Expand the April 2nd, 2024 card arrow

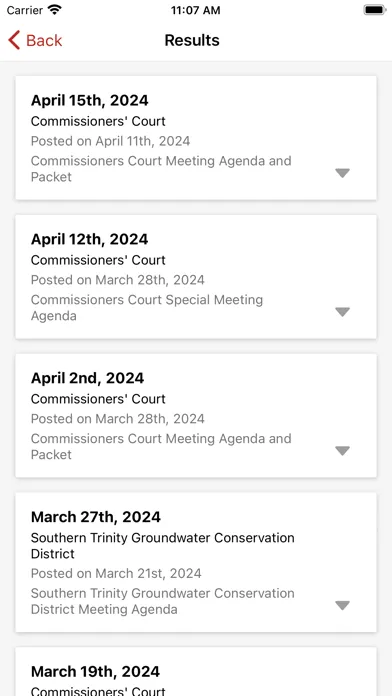tap(342, 451)
